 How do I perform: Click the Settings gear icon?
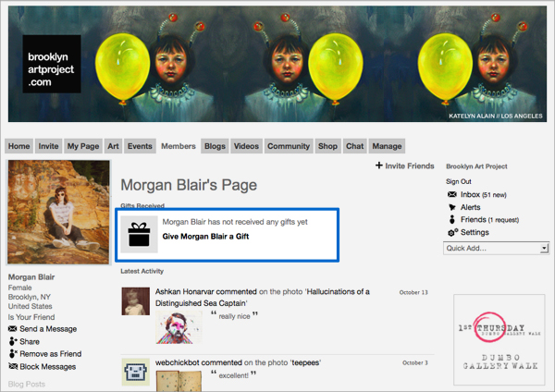point(452,232)
